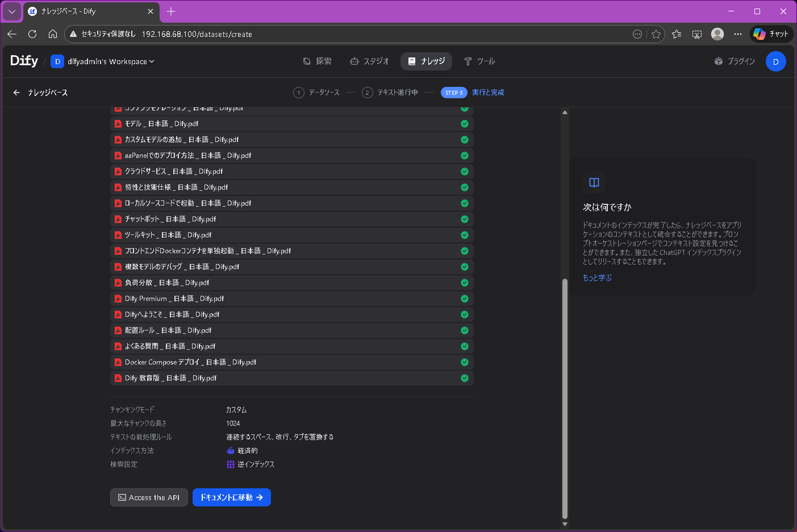Click the 1024 max chunk length value
Viewport: 797px width, 532px height.
pyautogui.click(x=233, y=424)
